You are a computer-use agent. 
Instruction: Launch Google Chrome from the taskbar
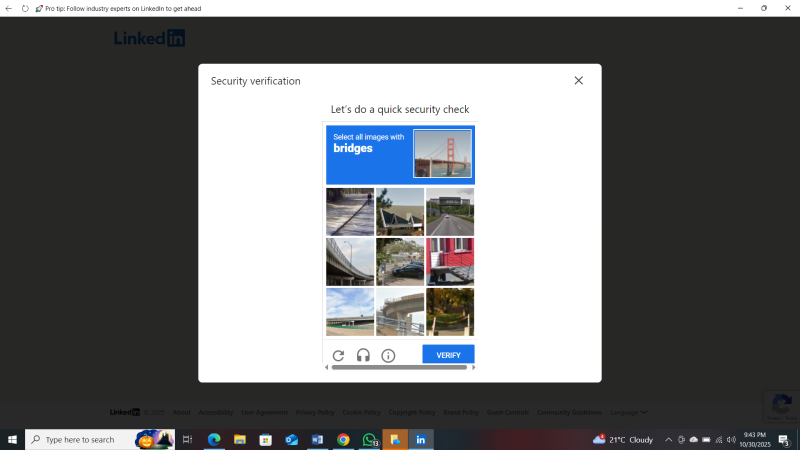(343, 439)
